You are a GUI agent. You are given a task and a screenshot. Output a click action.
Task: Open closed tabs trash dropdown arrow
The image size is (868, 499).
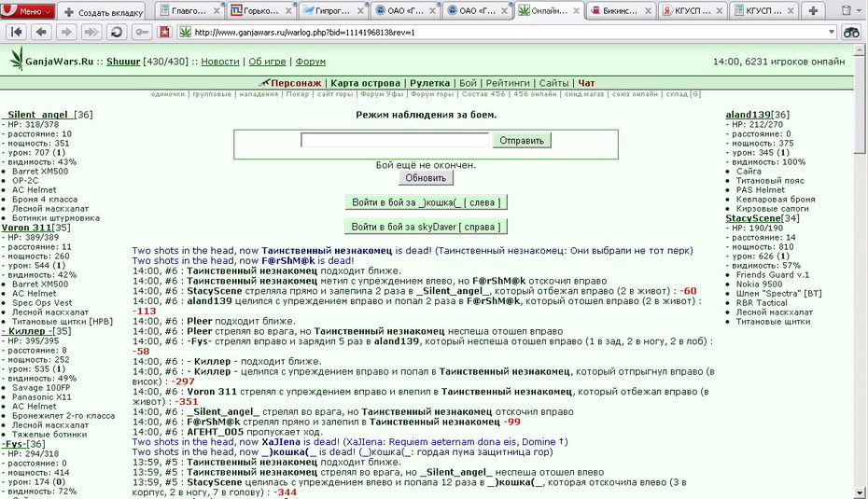(859, 10)
